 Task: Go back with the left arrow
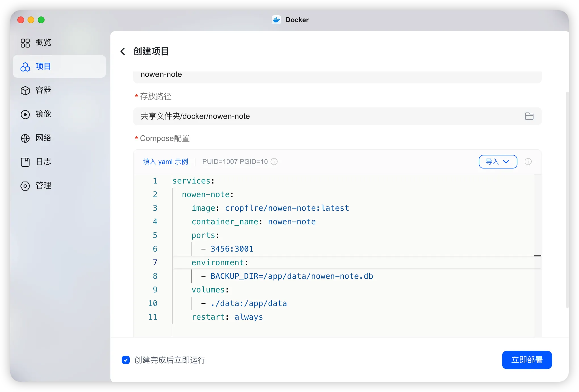123,51
